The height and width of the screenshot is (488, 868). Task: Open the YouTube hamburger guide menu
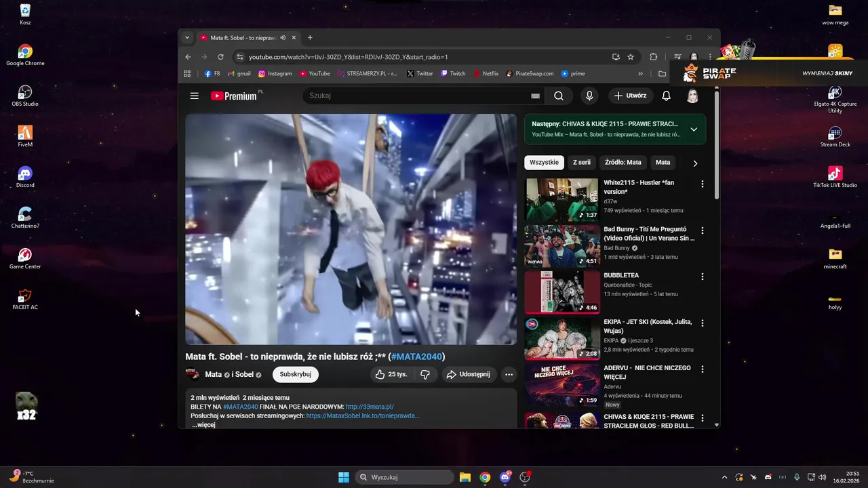[195, 96]
